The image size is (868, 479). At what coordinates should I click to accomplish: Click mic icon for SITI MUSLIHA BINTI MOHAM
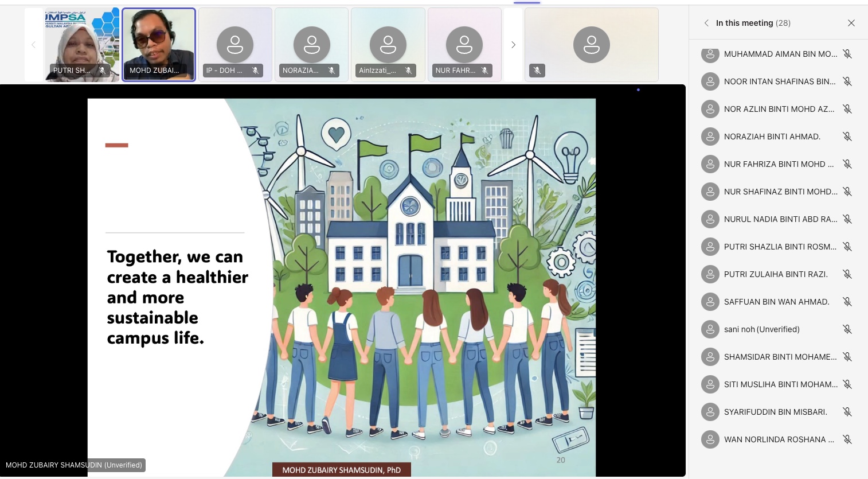click(847, 384)
